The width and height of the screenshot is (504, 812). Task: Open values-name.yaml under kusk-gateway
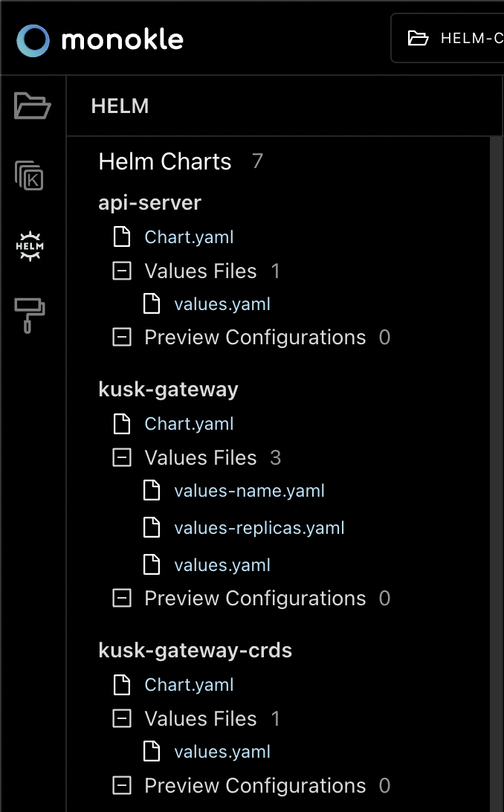[249, 491]
